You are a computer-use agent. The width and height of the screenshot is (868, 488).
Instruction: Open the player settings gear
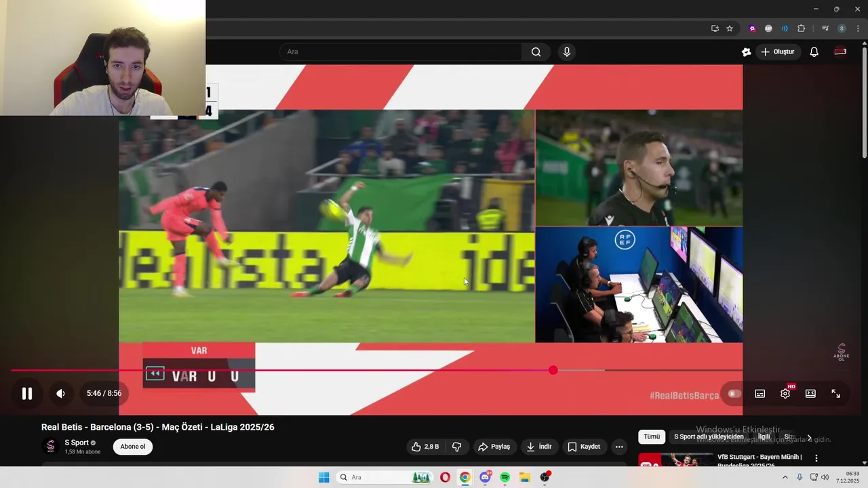(x=785, y=394)
